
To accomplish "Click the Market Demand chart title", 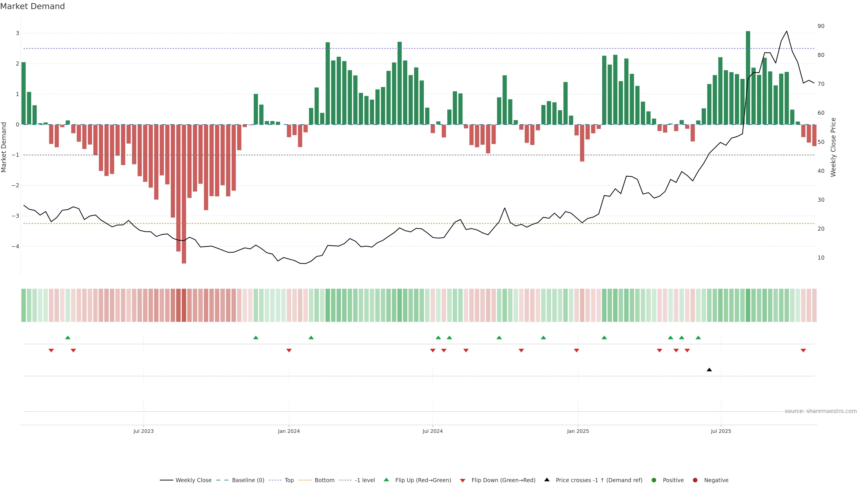I will 32,6.
